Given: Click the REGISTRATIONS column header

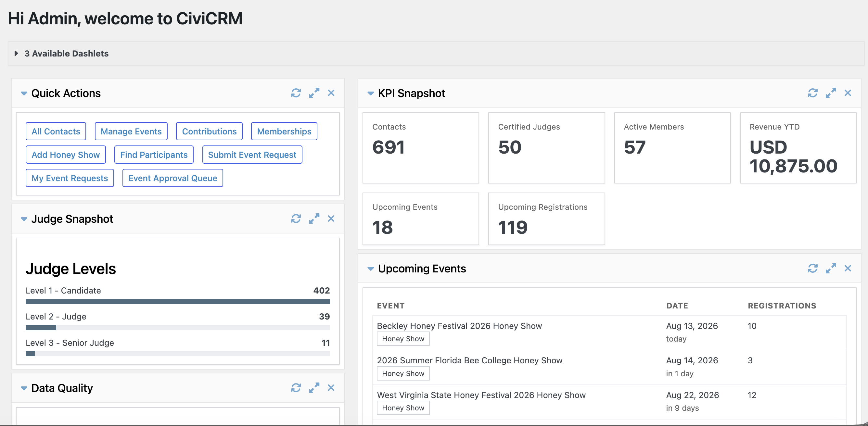Looking at the screenshot, I should (782, 306).
